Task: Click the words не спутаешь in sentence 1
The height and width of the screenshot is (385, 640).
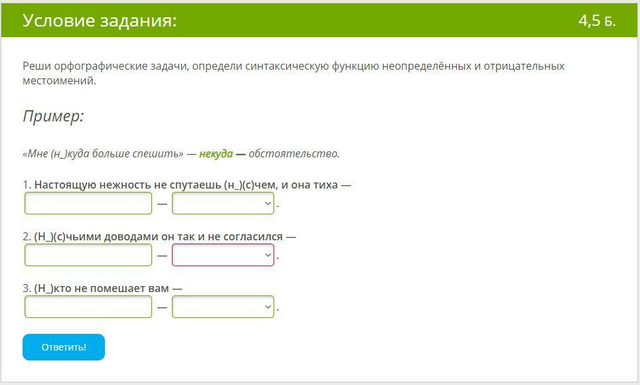Action: pyautogui.click(x=187, y=185)
